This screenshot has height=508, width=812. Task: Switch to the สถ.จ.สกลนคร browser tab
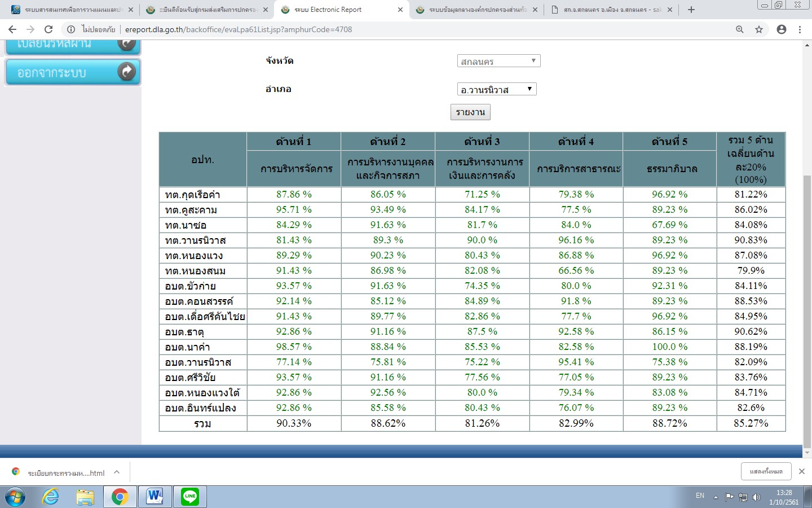pyautogui.click(x=612, y=10)
